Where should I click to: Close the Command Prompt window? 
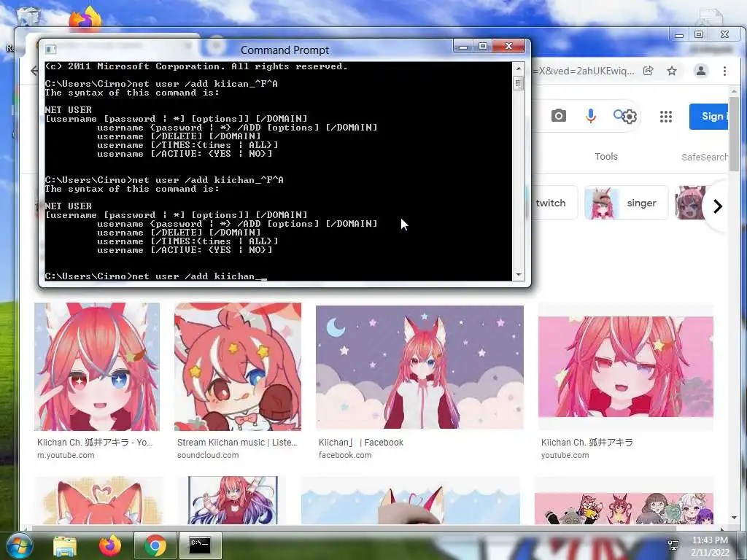click(508, 46)
